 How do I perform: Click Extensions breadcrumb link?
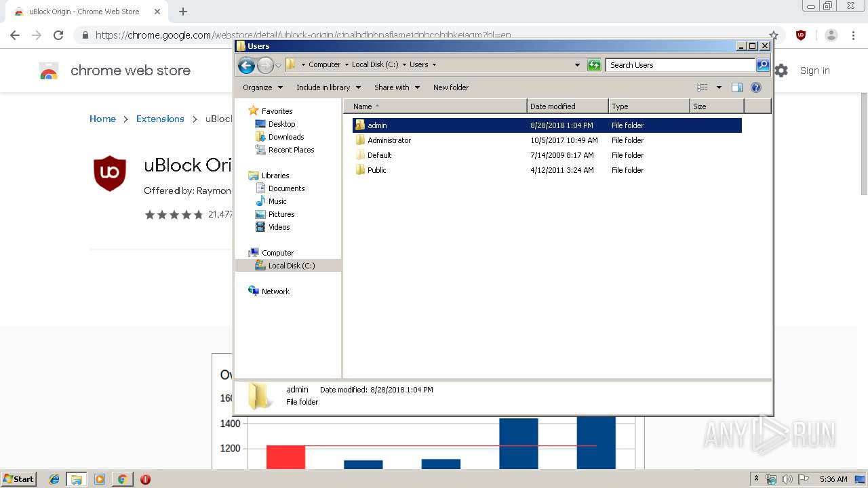[x=160, y=119]
